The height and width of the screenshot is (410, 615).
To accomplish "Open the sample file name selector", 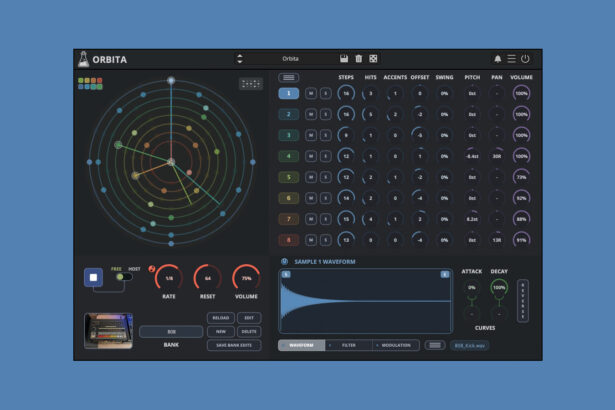I will pos(469,346).
